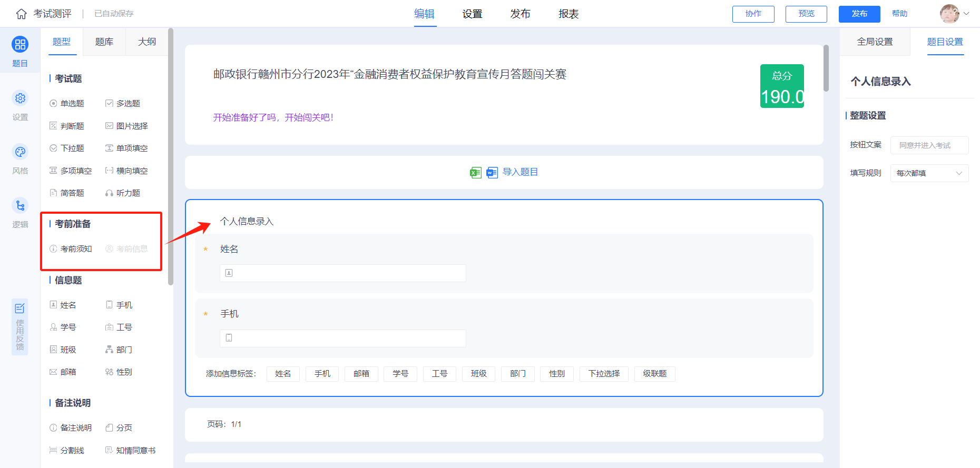980x468 pixels.
Task: Open the 设置 gear icon in the sidebar
Action: click(x=20, y=98)
